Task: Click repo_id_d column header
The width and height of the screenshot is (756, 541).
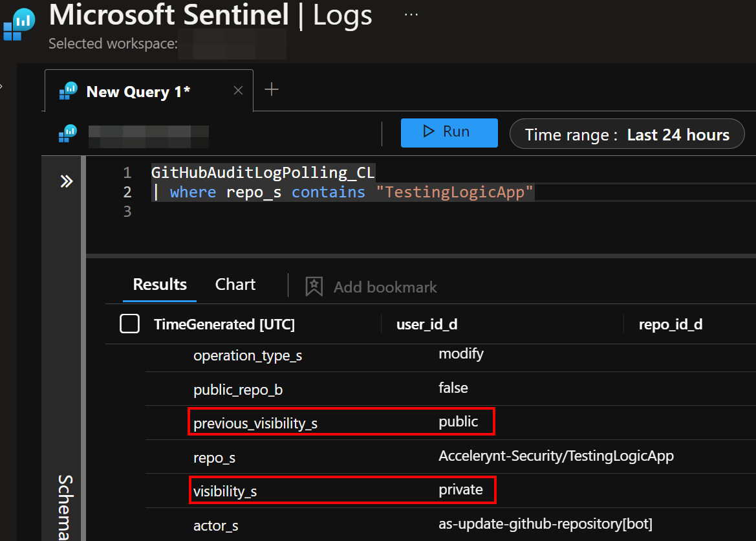Action: coord(670,324)
